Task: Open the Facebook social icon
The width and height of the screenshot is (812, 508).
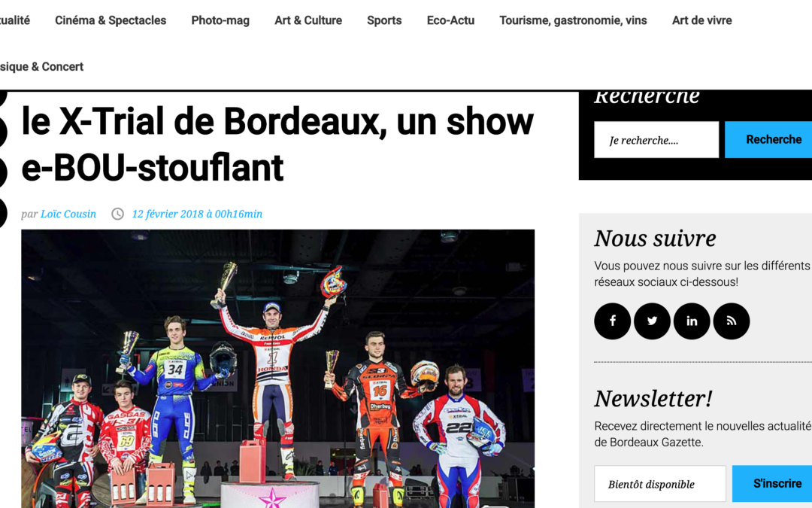Action: [612, 321]
